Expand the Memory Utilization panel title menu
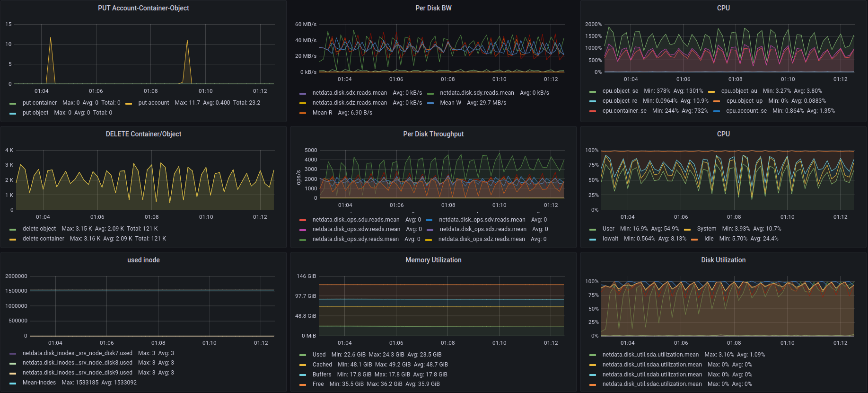The height and width of the screenshot is (393, 868). (x=433, y=260)
